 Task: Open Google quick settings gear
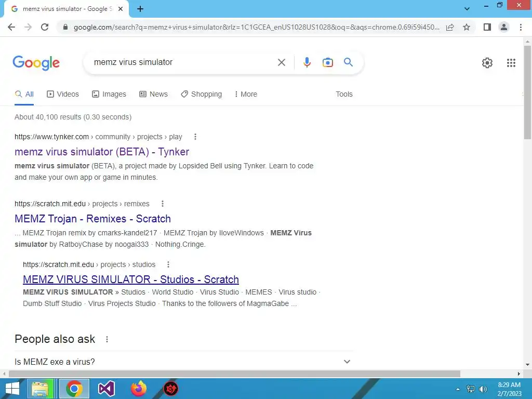tap(487, 63)
